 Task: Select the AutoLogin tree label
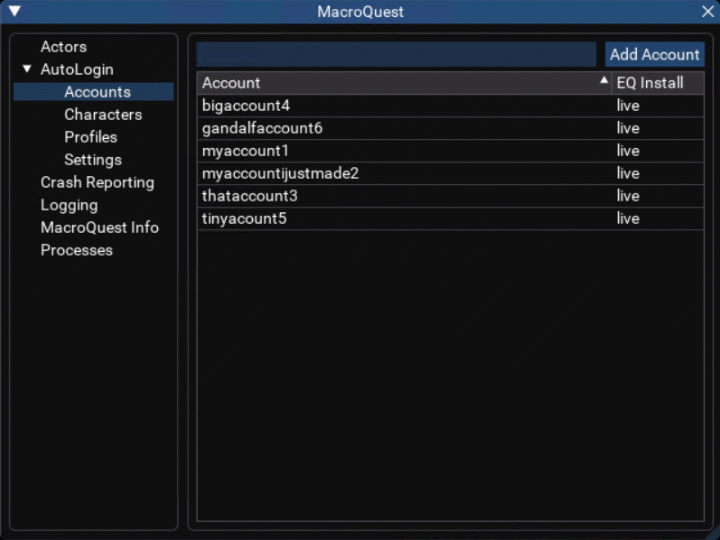click(77, 69)
